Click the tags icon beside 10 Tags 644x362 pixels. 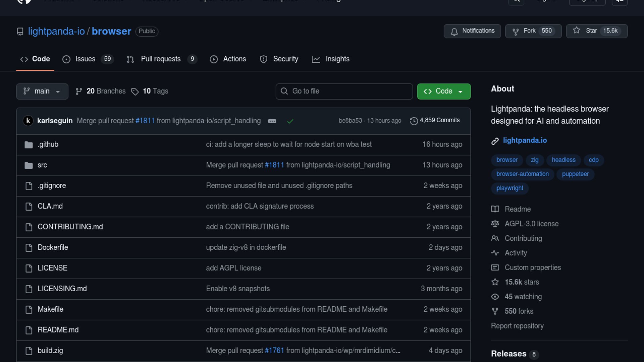135,92
